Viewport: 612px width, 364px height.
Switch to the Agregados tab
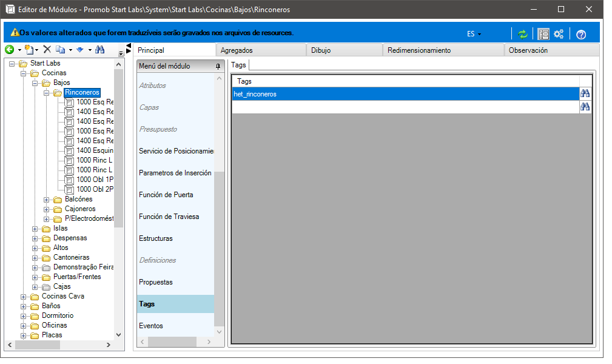(261, 50)
